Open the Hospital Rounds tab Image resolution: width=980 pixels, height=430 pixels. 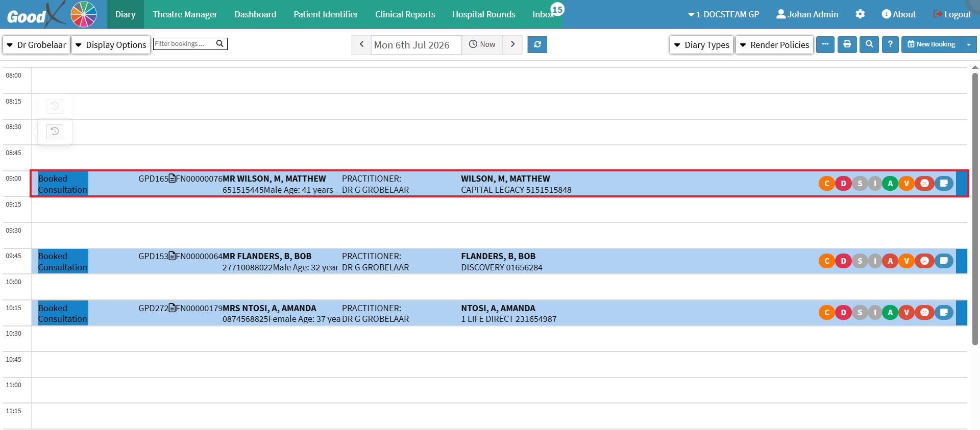484,14
